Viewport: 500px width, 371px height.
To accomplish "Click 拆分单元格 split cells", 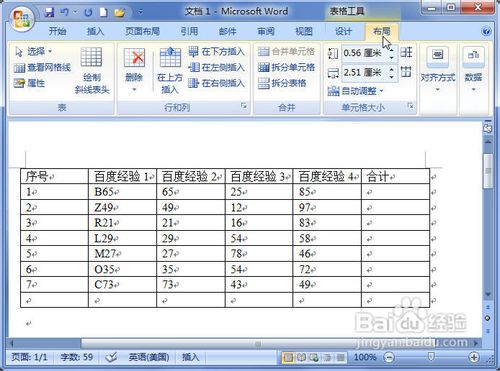I will click(x=287, y=67).
